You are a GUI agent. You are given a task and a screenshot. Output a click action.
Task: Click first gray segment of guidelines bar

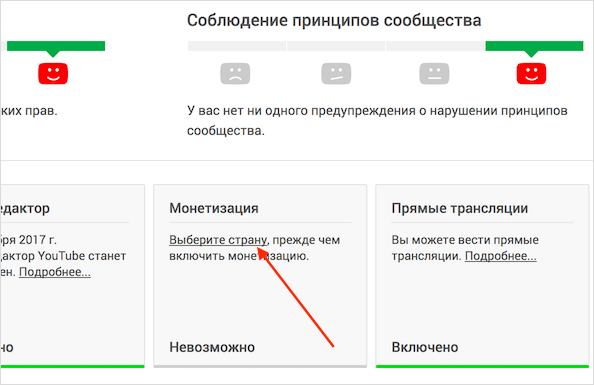pos(237,46)
